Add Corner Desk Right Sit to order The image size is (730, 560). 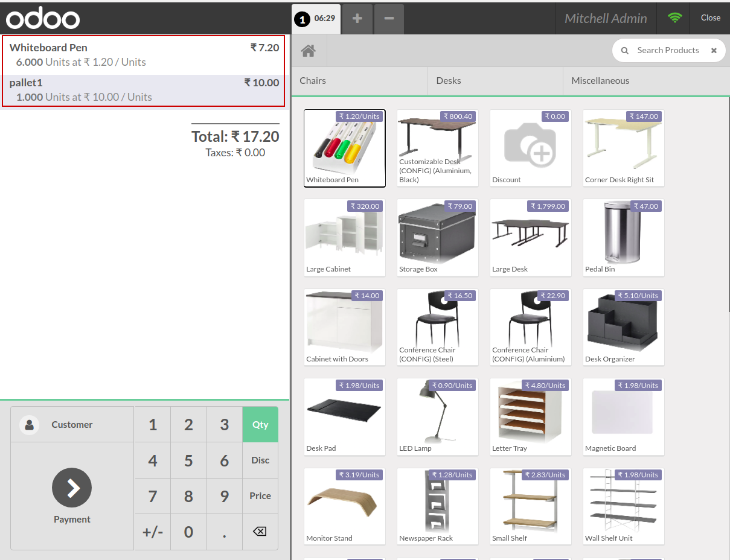624,148
